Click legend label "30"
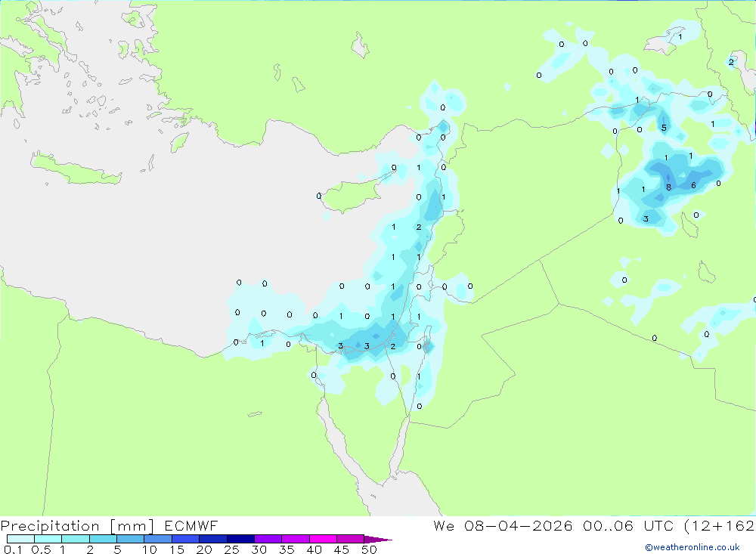The height and width of the screenshot is (554, 756). (259, 549)
